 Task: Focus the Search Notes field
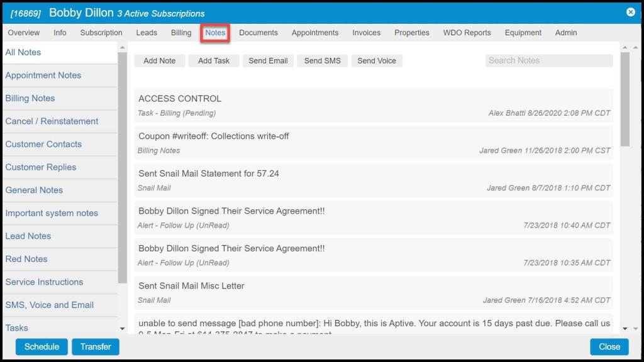pos(548,60)
